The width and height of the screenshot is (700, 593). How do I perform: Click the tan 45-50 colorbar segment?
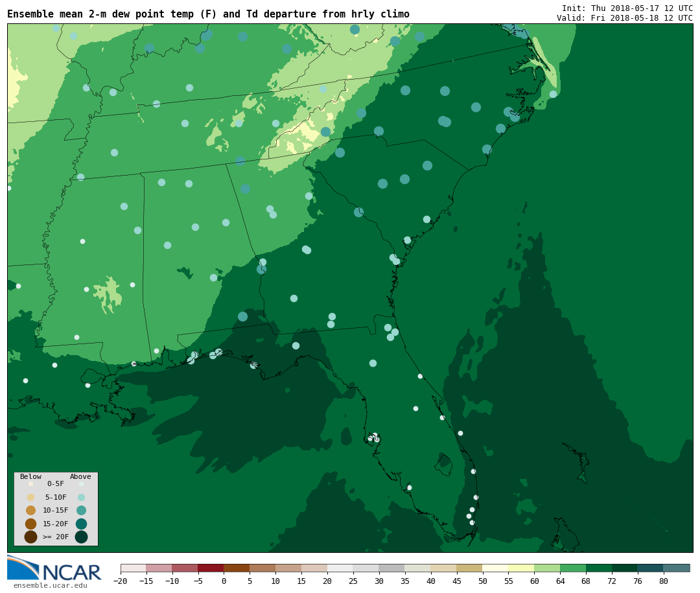point(470,568)
